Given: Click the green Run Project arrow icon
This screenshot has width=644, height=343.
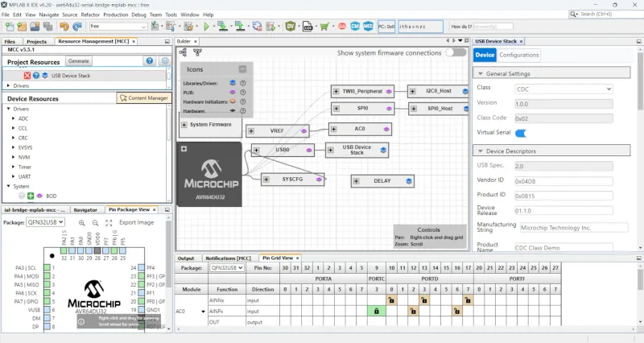Looking at the screenshot, I should tap(206, 27).
